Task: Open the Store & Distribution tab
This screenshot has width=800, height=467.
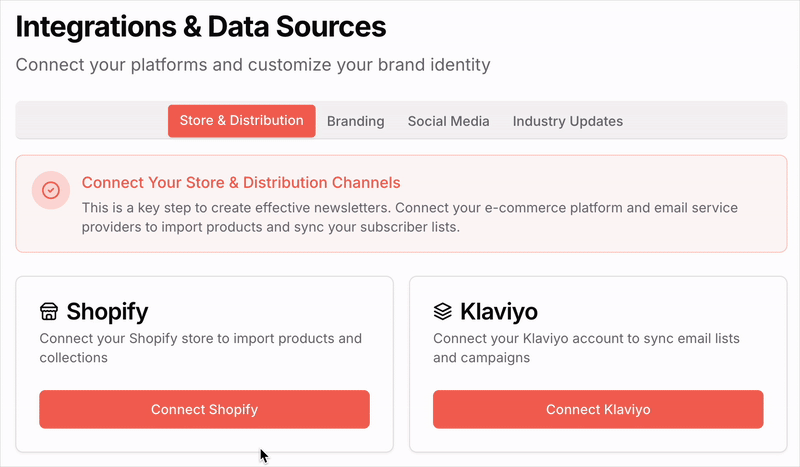Action: point(242,121)
